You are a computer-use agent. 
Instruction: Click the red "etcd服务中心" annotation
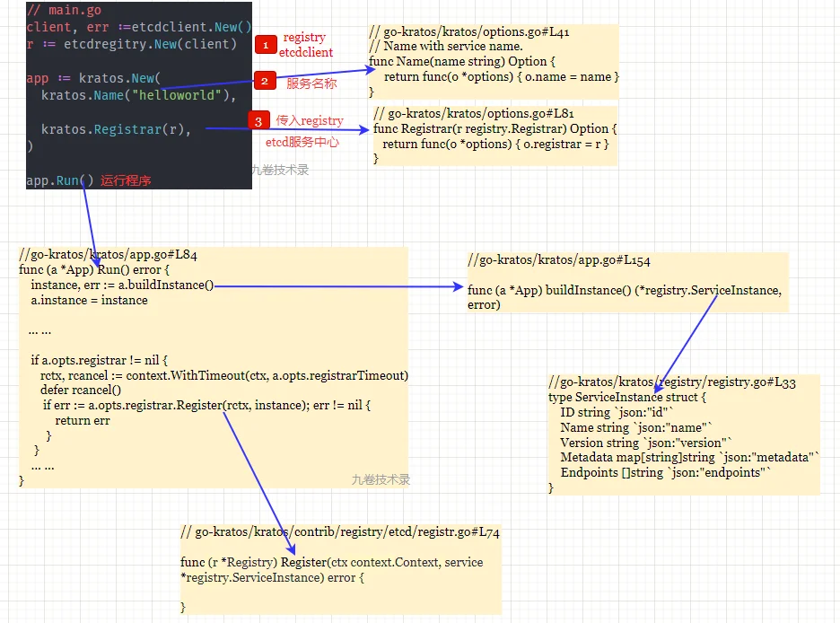(x=302, y=142)
